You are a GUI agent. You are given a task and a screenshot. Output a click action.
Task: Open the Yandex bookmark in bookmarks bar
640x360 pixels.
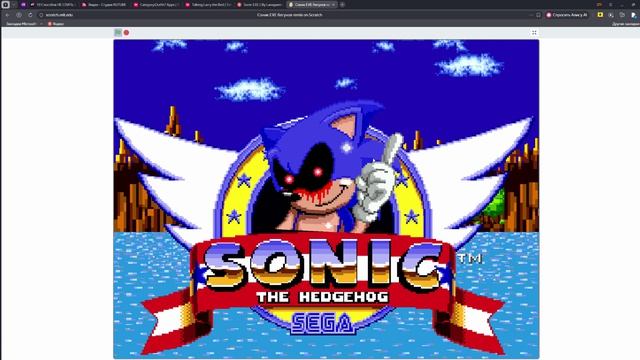(56, 24)
